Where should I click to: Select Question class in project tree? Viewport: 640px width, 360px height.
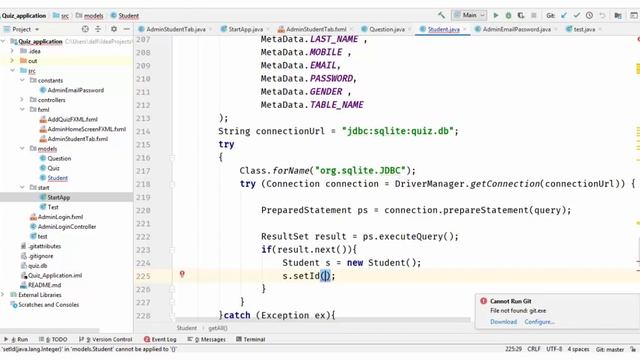pos(59,158)
